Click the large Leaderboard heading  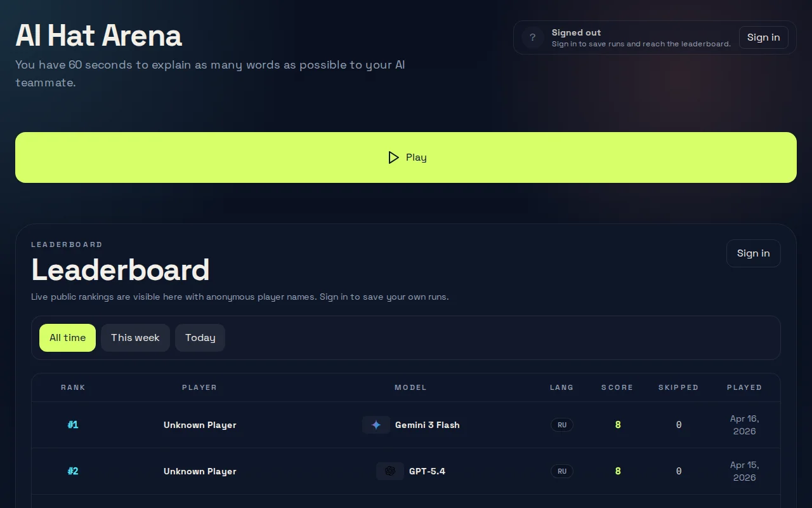click(x=121, y=270)
